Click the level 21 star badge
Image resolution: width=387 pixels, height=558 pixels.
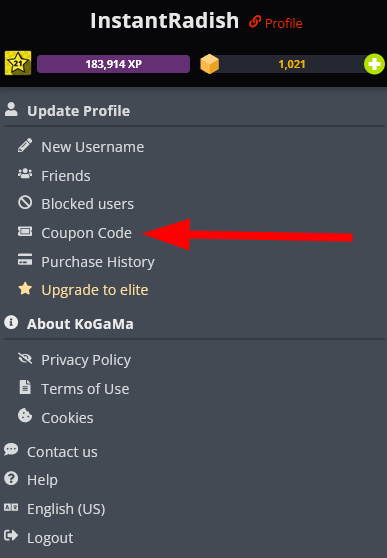click(x=18, y=63)
